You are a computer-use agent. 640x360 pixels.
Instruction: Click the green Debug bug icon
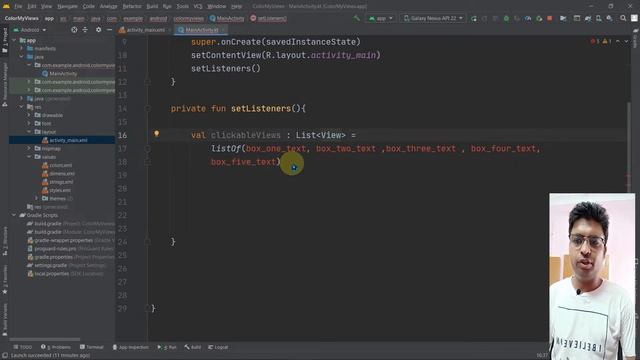click(x=506, y=18)
